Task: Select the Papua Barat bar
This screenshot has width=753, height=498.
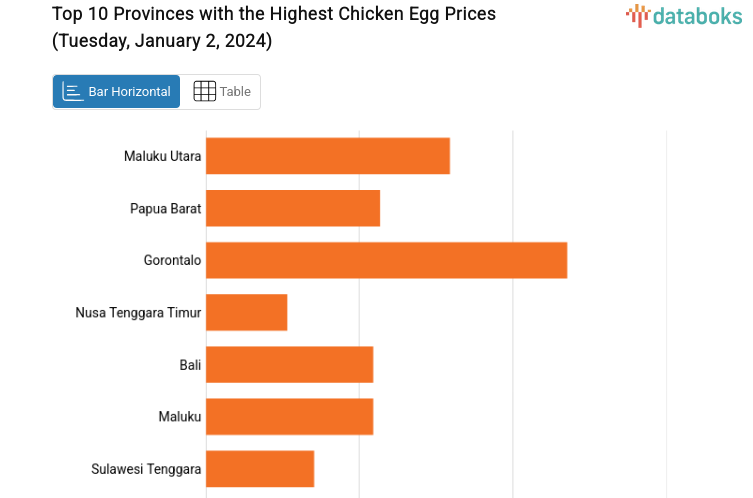Action: 293,208
